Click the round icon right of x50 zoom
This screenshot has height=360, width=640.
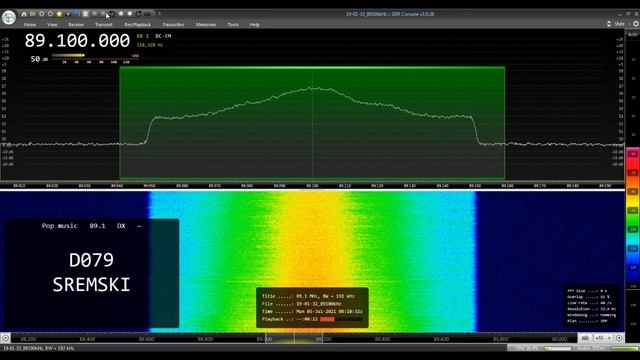point(619,338)
